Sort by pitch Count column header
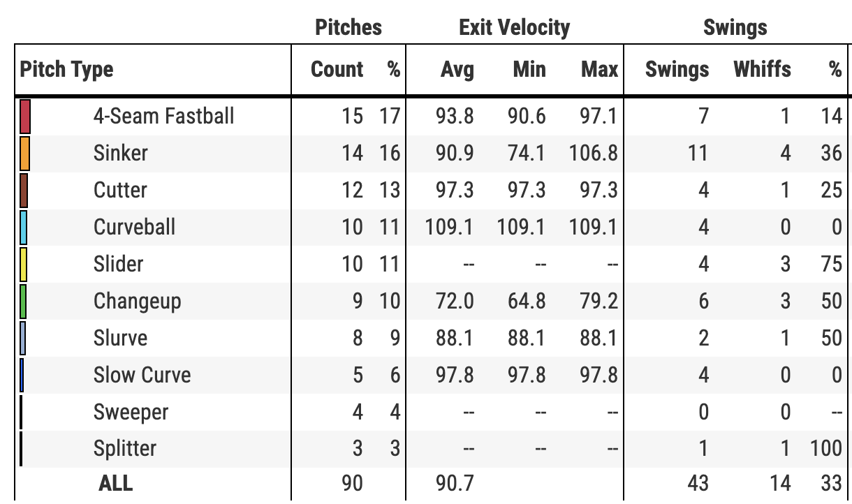This screenshot has height=504, width=852. [x=337, y=70]
